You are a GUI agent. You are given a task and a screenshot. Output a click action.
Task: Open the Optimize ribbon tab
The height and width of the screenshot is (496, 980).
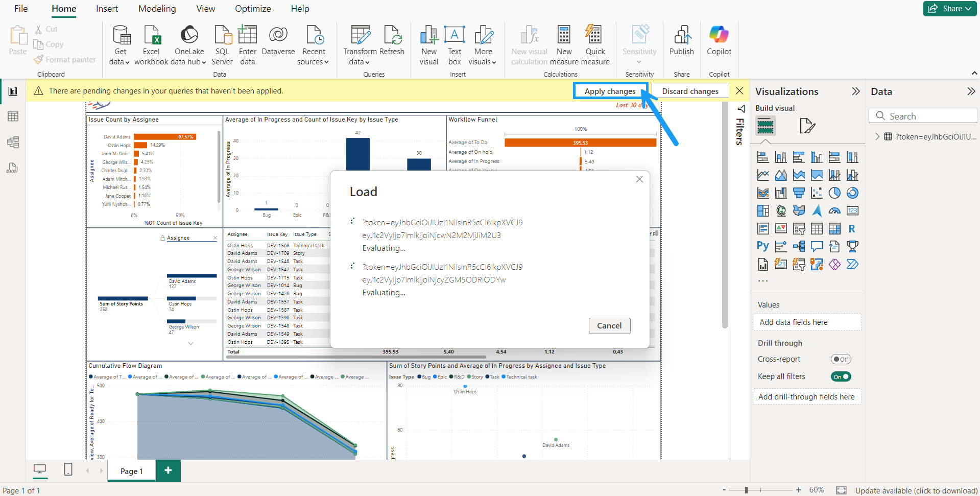tap(253, 9)
